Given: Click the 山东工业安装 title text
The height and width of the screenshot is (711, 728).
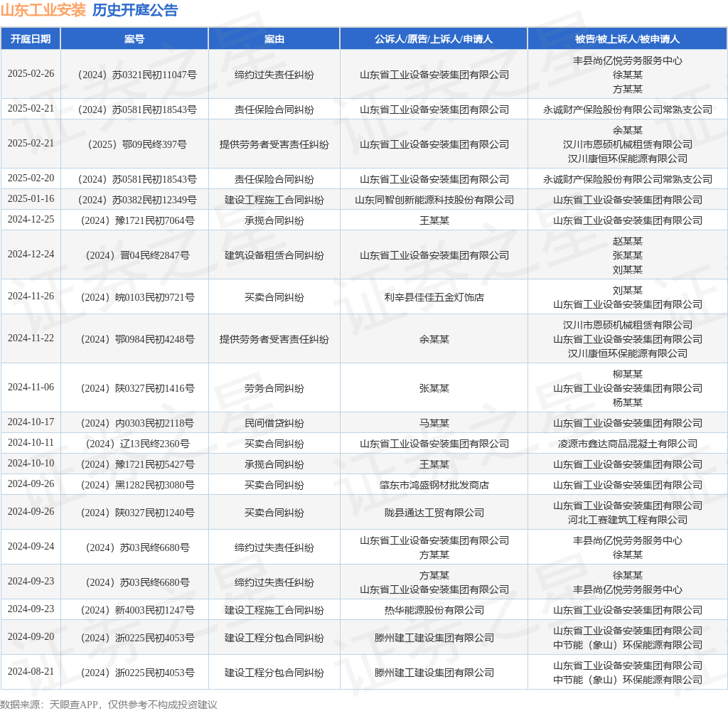Looking at the screenshot, I should point(43,10).
